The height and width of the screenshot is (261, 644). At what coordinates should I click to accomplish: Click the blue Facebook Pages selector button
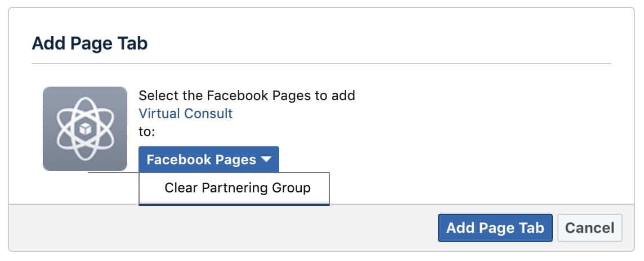tap(209, 159)
